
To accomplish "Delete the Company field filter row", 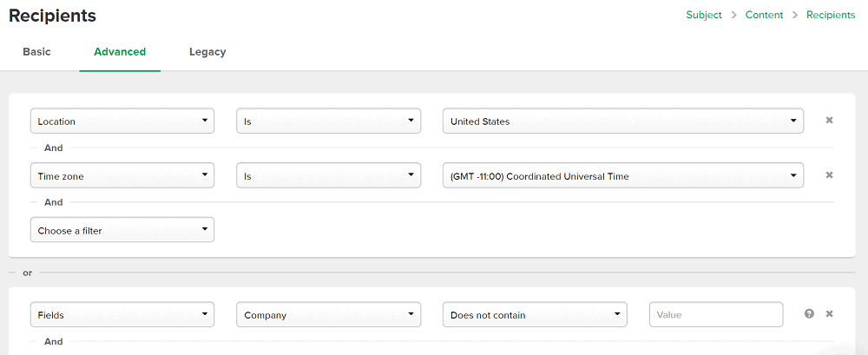I will 829,314.
